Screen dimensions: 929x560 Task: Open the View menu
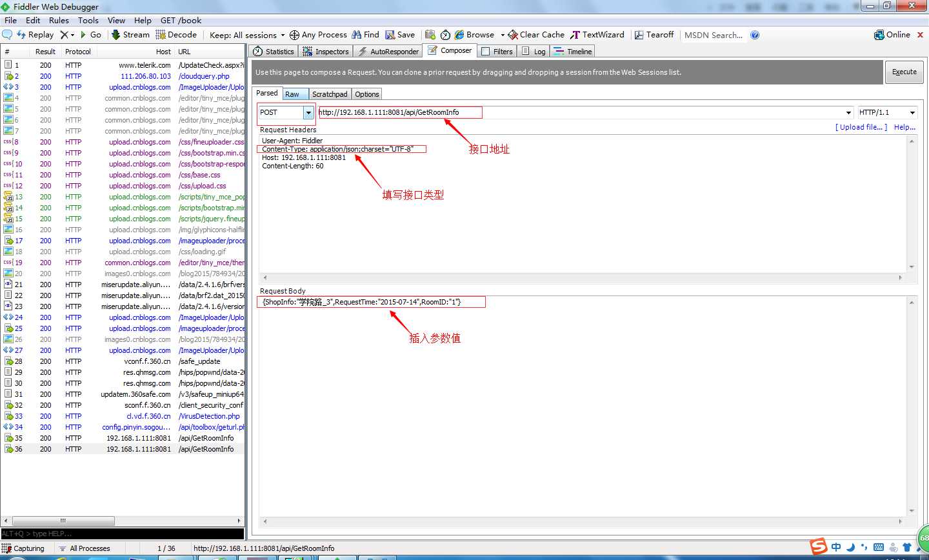[x=117, y=20]
